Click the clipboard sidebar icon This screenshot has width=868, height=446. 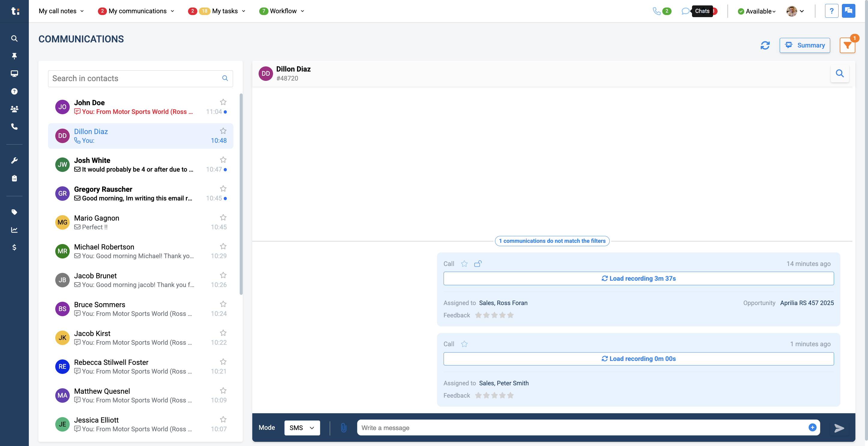(x=14, y=178)
